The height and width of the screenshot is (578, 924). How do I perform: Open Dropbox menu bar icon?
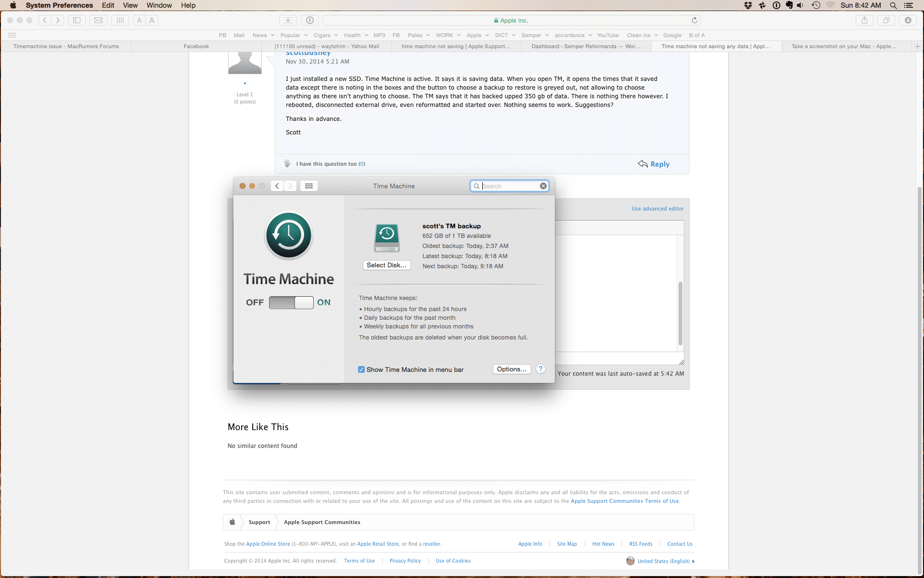coord(748,5)
